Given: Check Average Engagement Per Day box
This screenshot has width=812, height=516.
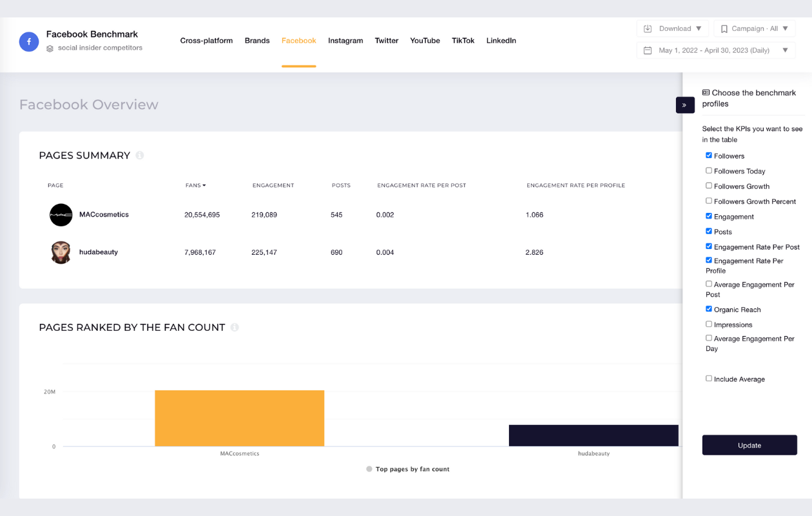Looking at the screenshot, I should click(x=709, y=338).
